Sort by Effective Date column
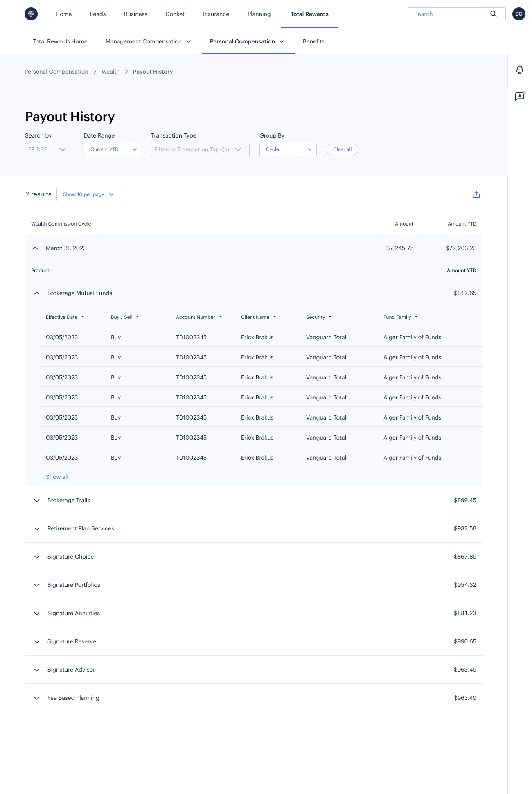The height and width of the screenshot is (794, 532). 83,317
